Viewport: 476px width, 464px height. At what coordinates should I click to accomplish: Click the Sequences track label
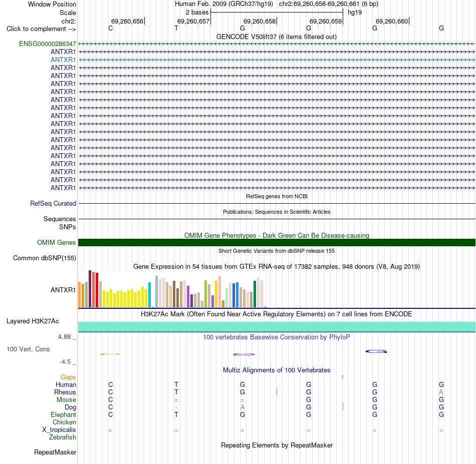pos(60,219)
